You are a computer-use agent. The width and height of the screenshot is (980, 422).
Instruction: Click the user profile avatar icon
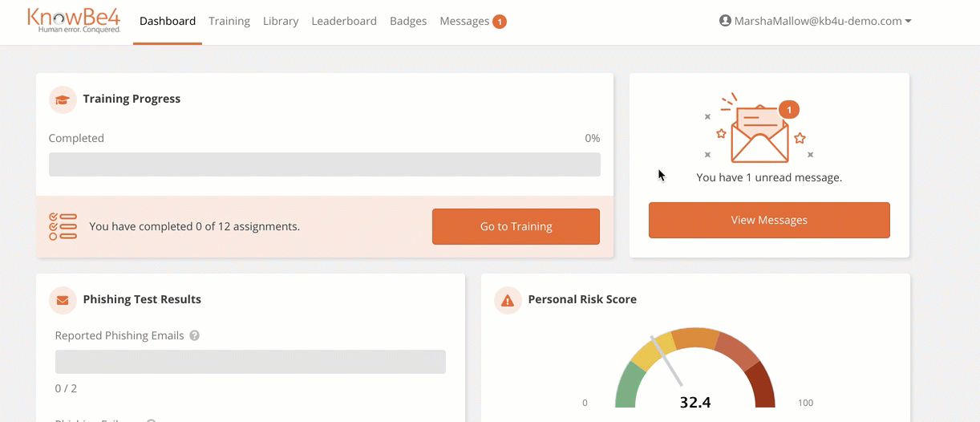point(725,22)
